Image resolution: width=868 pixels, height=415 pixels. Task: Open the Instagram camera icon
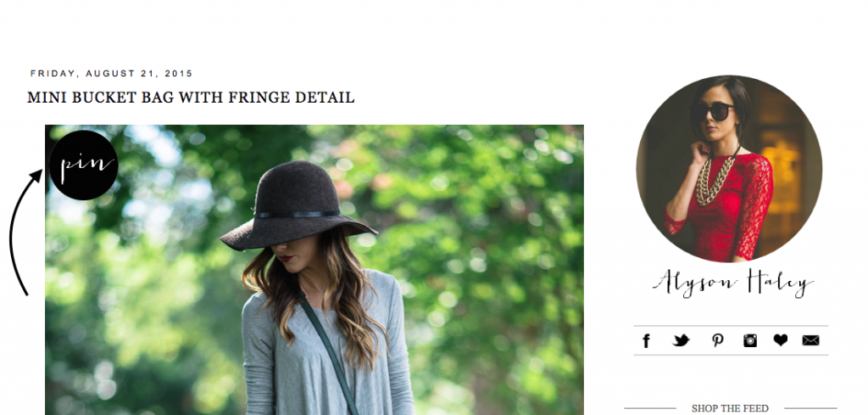(x=750, y=341)
